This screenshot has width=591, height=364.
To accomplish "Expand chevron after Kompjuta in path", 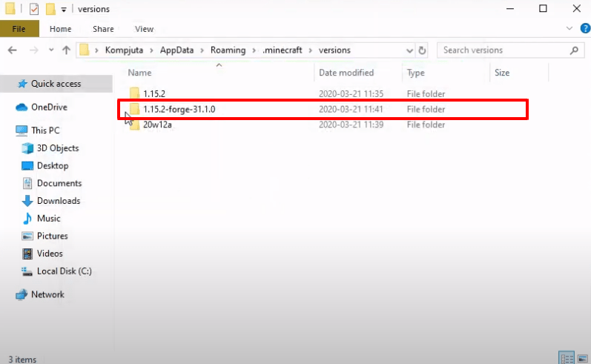I will pos(151,50).
